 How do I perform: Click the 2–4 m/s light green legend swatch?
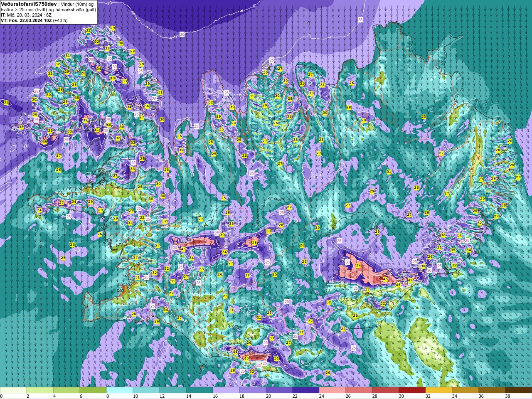tap(40, 390)
